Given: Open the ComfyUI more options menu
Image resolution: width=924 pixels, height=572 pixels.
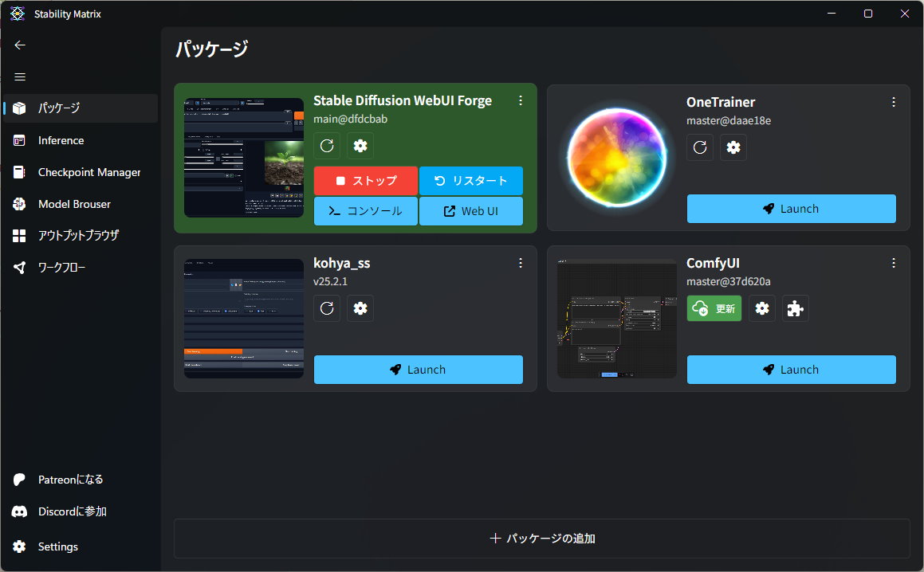Looking at the screenshot, I should tap(894, 263).
